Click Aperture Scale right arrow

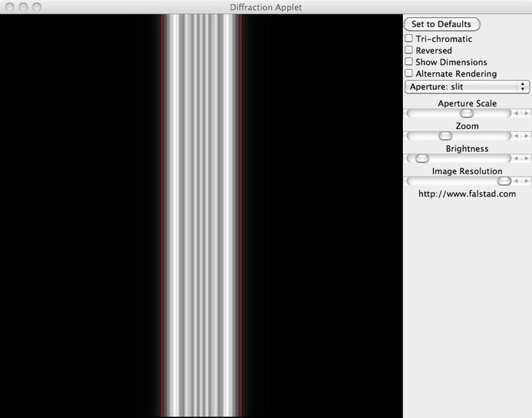(x=526, y=114)
